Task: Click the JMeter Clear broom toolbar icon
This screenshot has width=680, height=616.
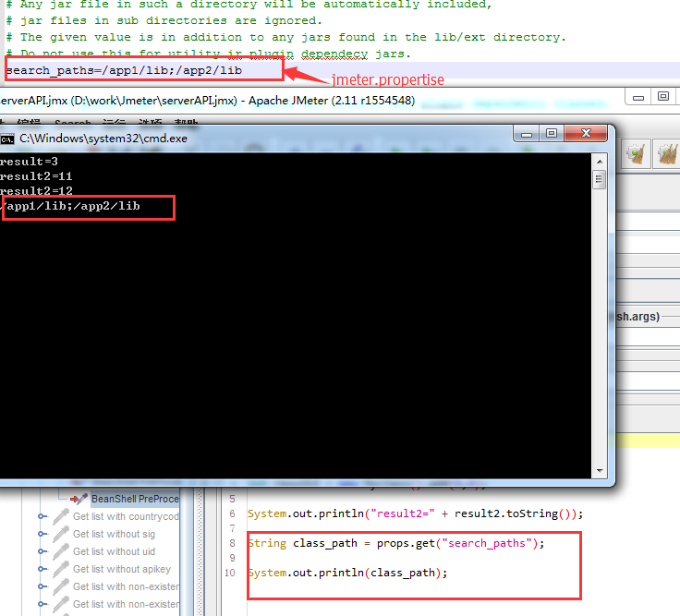Action: tap(636, 154)
